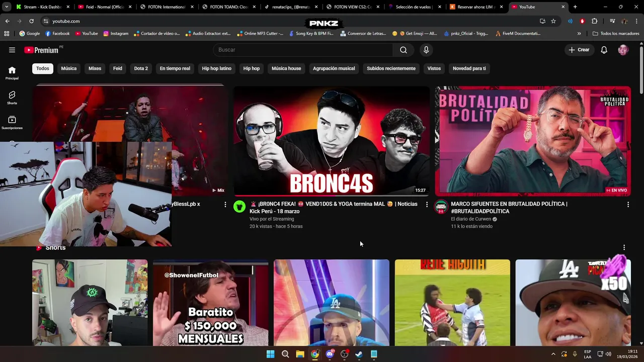Click the Vivo por el Streaming channel avatar
The width and height of the screenshot is (644, 362).
(239, 207)
